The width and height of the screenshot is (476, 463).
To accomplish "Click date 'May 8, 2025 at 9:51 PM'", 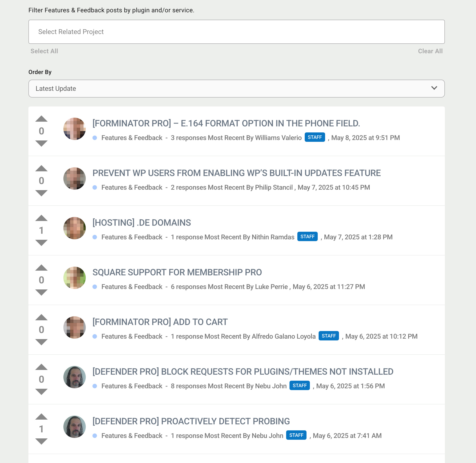I will click(x=366, y=138).
